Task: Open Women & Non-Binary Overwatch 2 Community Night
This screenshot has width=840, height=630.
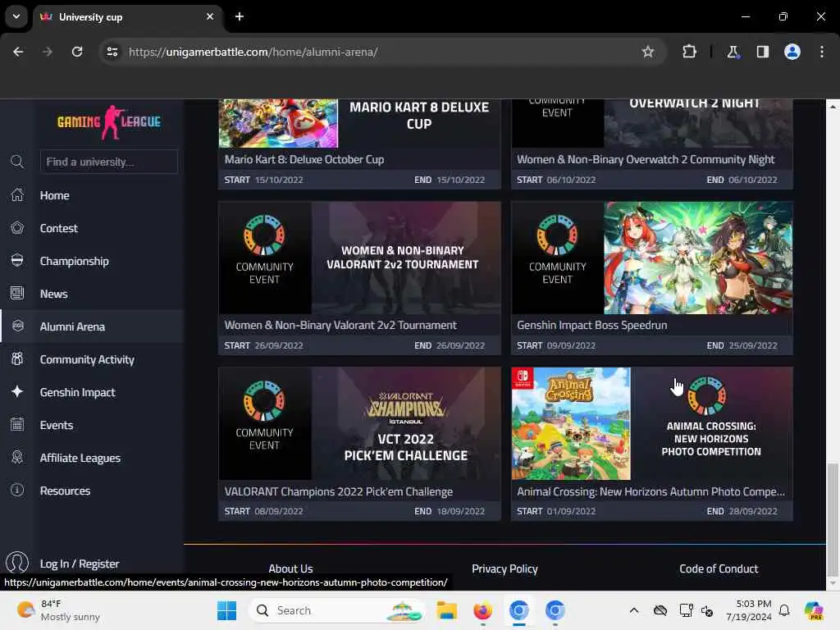Action: [x=646, y=159]
